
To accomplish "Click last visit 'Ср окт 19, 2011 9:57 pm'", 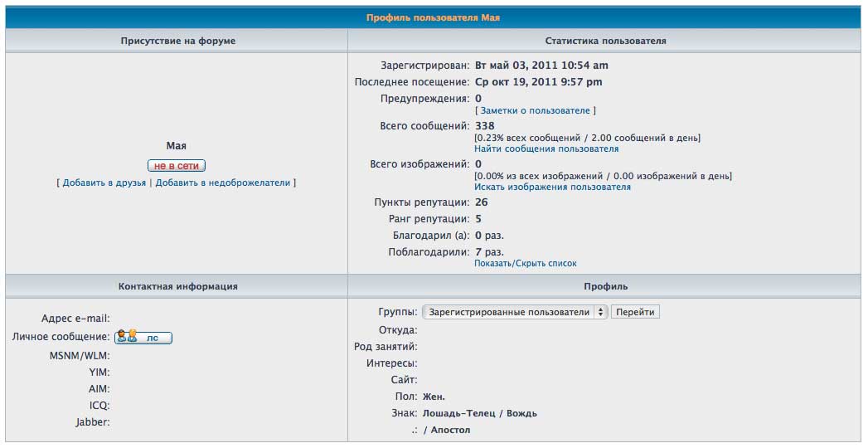I will tap(539, 82).
